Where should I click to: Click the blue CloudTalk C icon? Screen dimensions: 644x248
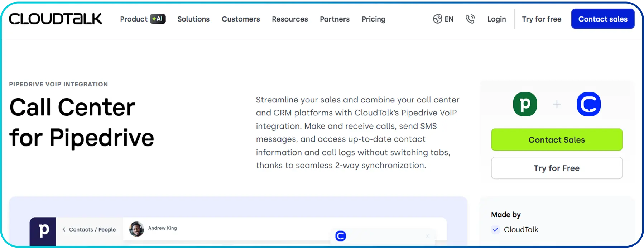588,104
